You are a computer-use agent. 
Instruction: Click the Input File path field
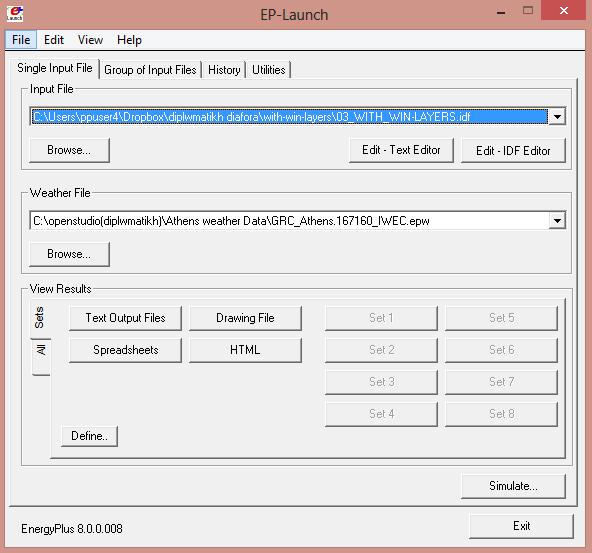(x=289, y=117)
